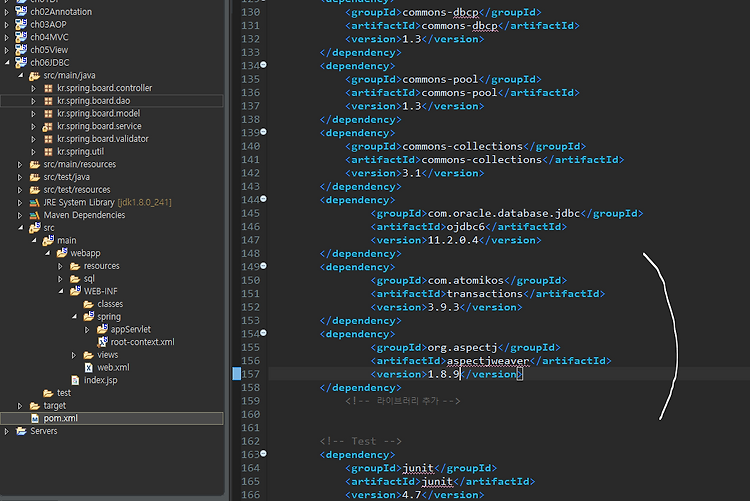Viewport: 750px width, 501px height.
Task: Click 'com.atomikos' groupId text
Action: tap(465, 280)
